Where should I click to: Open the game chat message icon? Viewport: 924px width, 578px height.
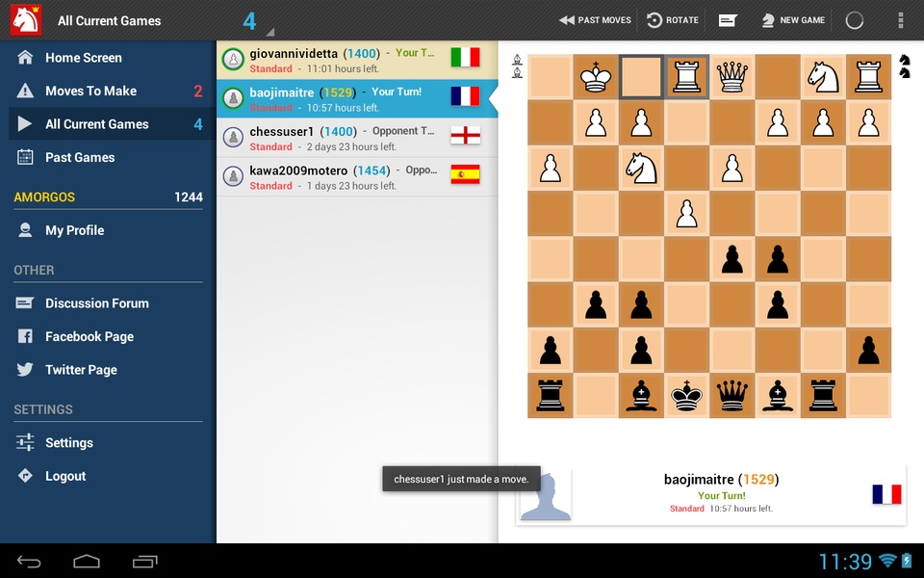[728, 20]
